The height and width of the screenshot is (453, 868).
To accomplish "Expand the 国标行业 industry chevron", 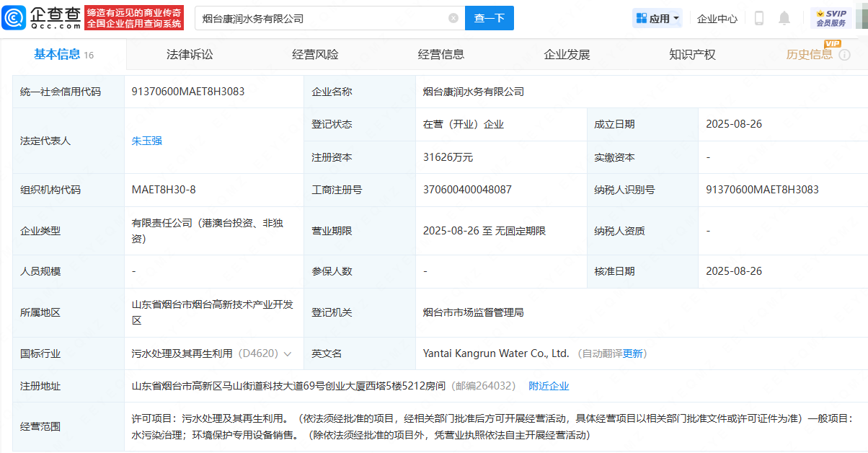I will click(x=288, y=354).
